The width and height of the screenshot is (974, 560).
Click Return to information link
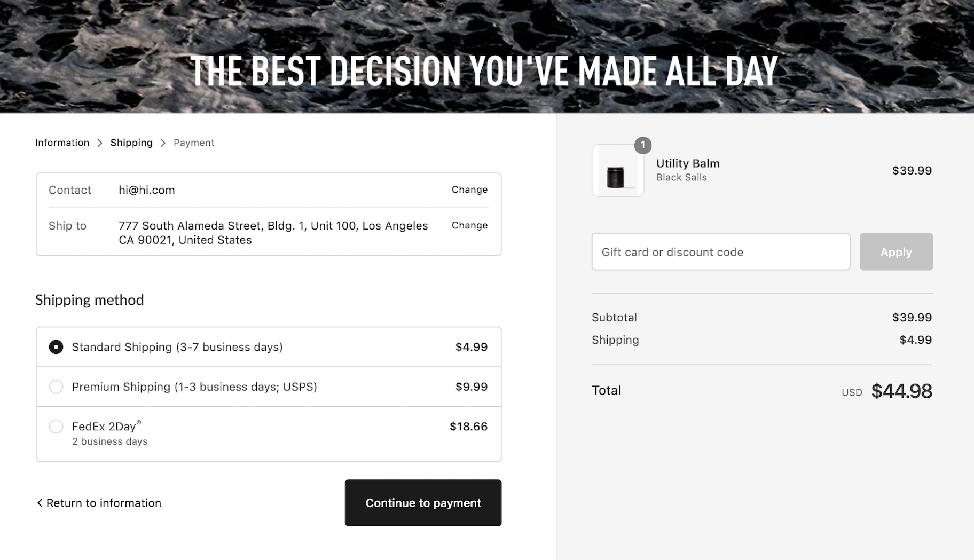tap(104, 503)
